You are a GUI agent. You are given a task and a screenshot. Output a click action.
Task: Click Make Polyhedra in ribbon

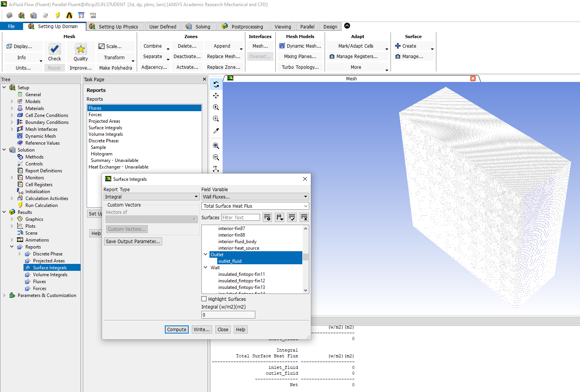[116, 68]
